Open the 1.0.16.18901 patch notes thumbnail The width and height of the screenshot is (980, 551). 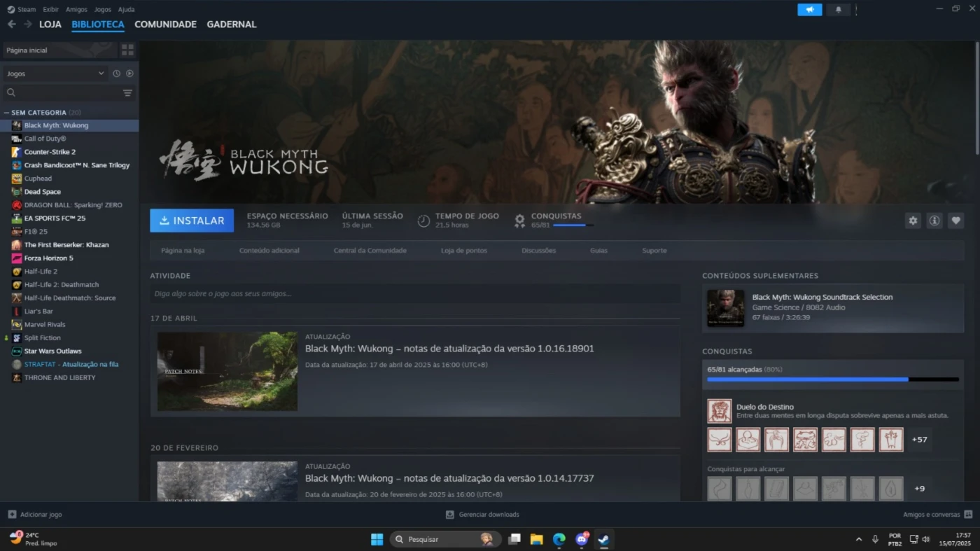click(227, 371)
